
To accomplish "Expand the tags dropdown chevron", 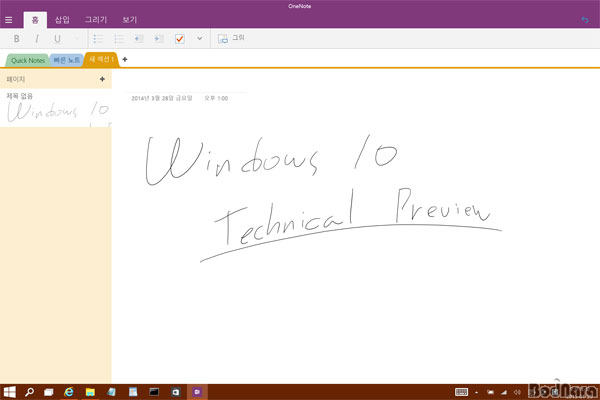I will (199, 38).
